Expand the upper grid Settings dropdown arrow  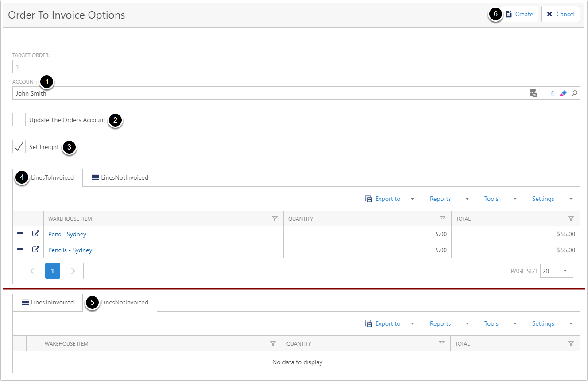pos(571,199)
